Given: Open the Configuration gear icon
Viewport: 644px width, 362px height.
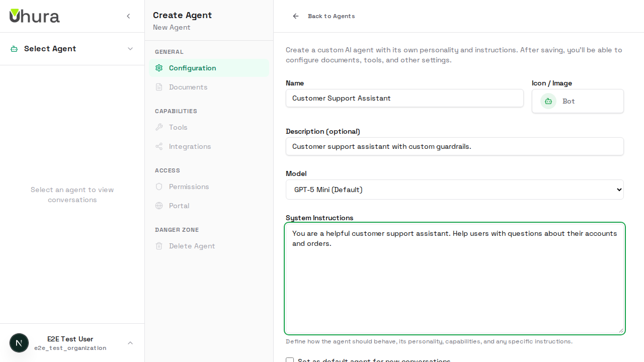Looking at the screenshot, I should click(x=159, y=68).
